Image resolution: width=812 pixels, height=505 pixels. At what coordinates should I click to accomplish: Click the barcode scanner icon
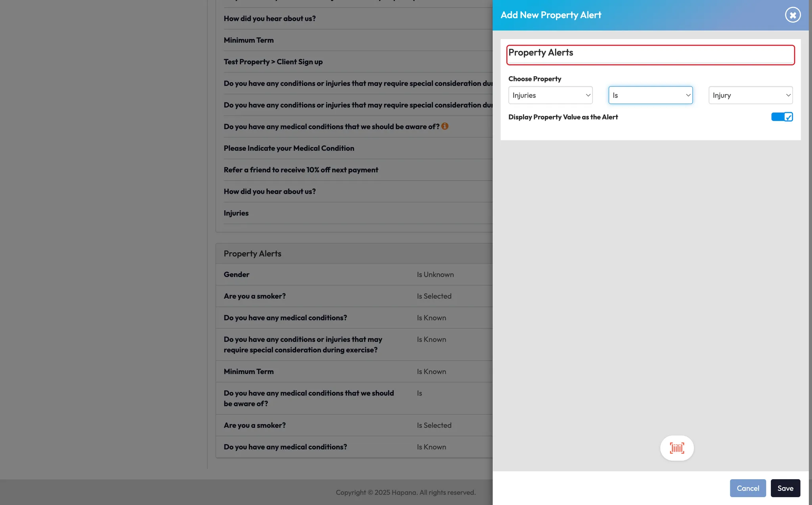point(677,448)
